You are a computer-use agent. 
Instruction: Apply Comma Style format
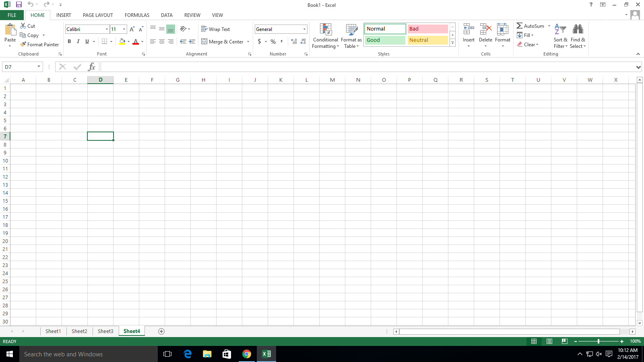(x=282, y=41)
